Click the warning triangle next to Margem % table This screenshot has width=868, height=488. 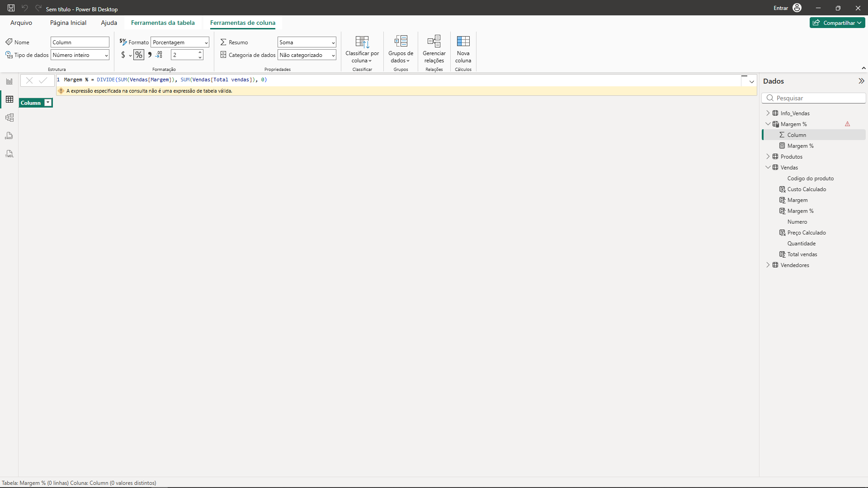point(847,124)
